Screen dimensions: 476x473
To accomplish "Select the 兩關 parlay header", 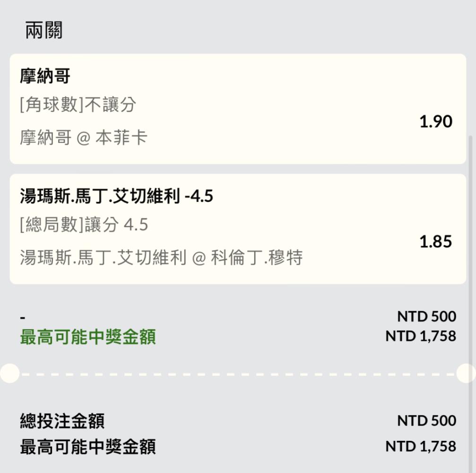I will [x=44, y=30].
